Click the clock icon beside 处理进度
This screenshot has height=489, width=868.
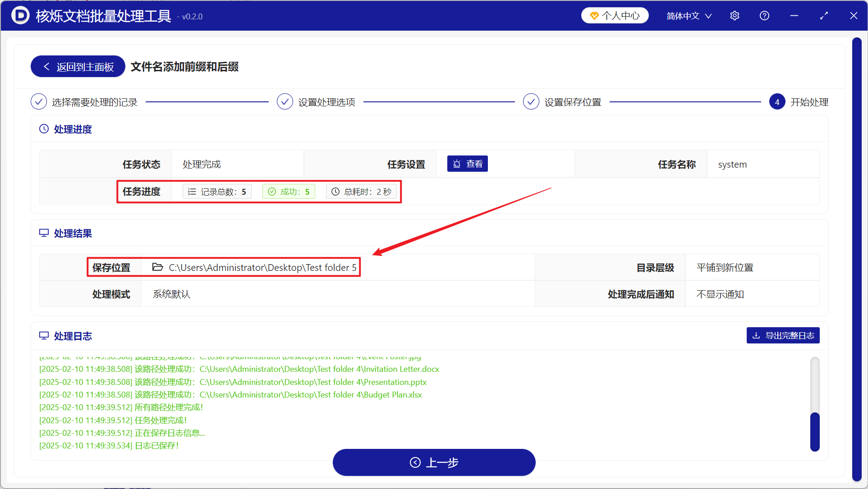coord(44,129)
